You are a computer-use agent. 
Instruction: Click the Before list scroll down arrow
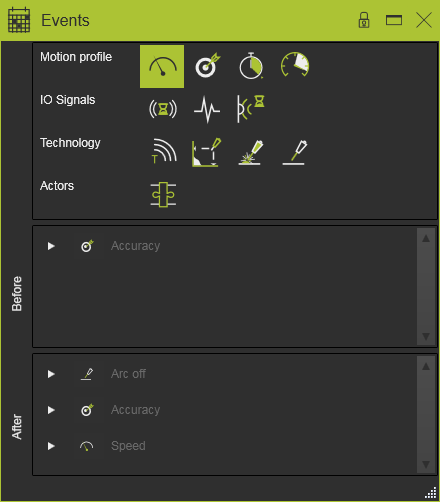pyautogui.click(x=426, y=336)
